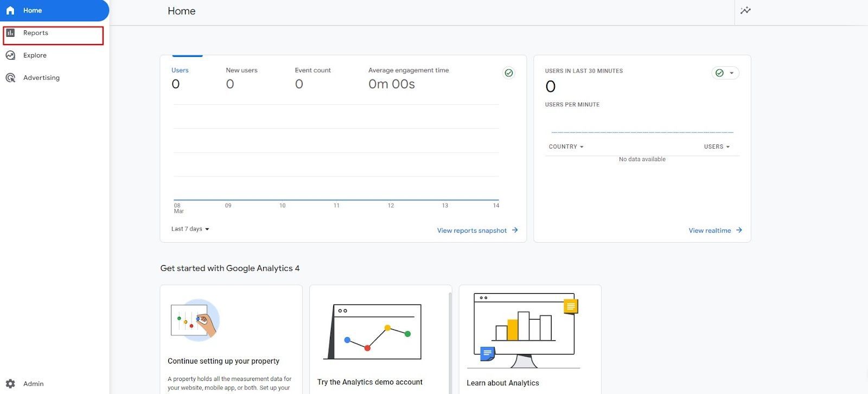Click the Reports bar chart icon
The height and width of the screenshot is (394, 868).
pyautogui.click(x=10, y=33)
